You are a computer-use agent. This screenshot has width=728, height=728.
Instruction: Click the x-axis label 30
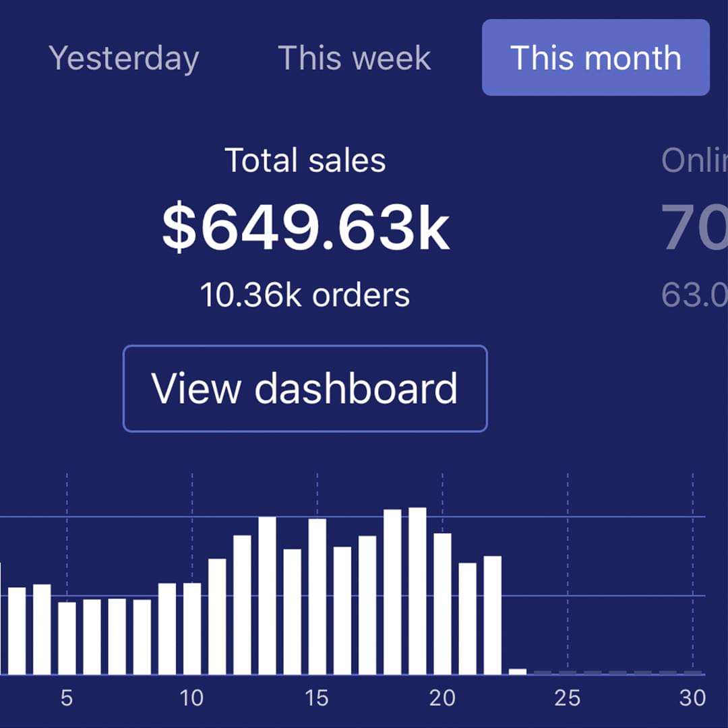tap(692, 698)
